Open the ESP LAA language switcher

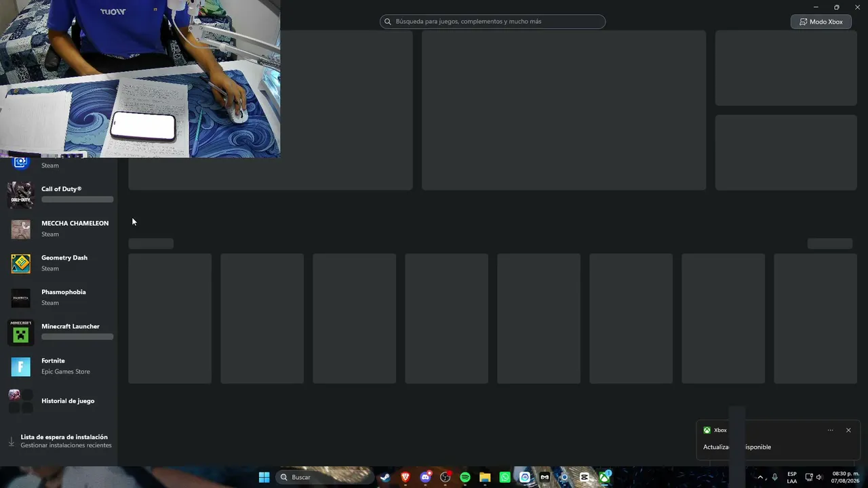(x=792, y=477)
